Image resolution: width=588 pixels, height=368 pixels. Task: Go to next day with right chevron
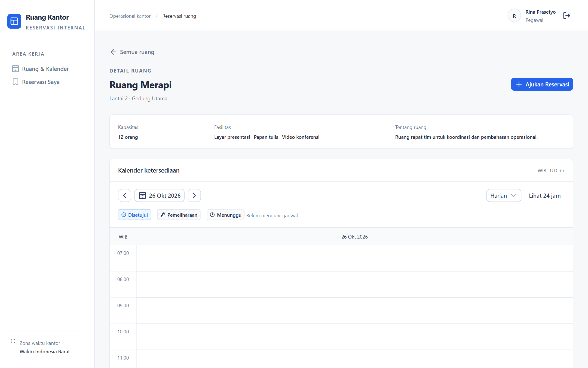(x=194, y=195)
